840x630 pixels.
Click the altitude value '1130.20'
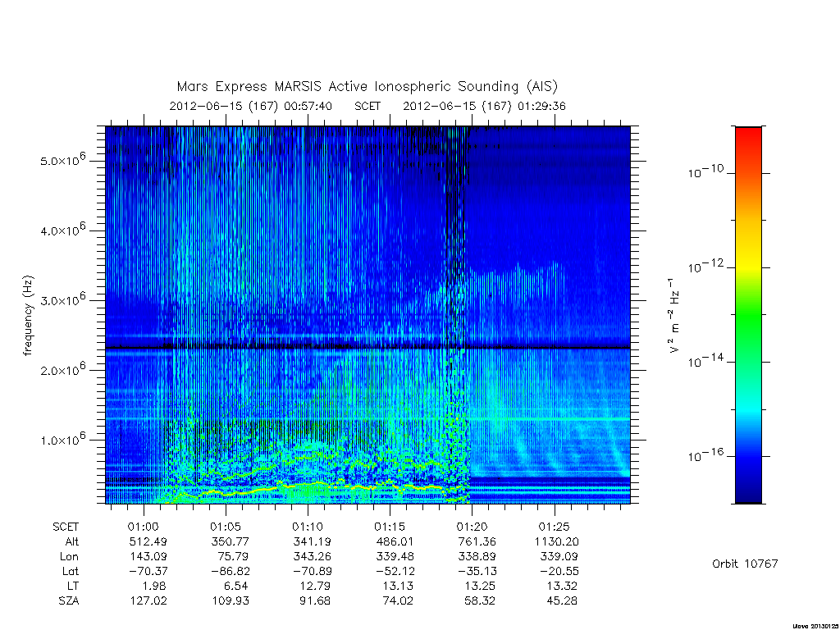(x=557, y=541)
